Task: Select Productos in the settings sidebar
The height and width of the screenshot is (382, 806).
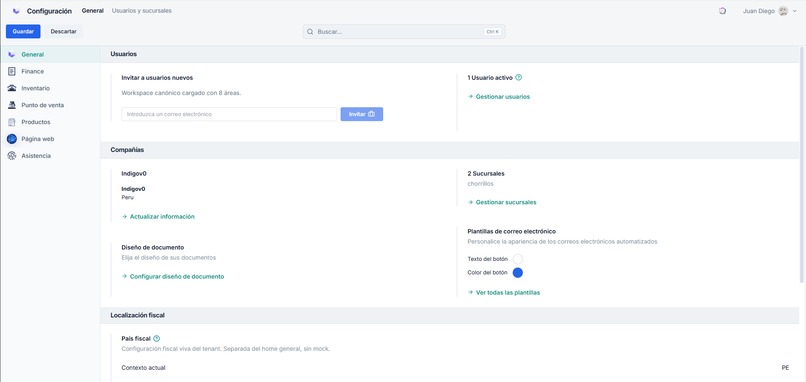Action: [36, 122]
